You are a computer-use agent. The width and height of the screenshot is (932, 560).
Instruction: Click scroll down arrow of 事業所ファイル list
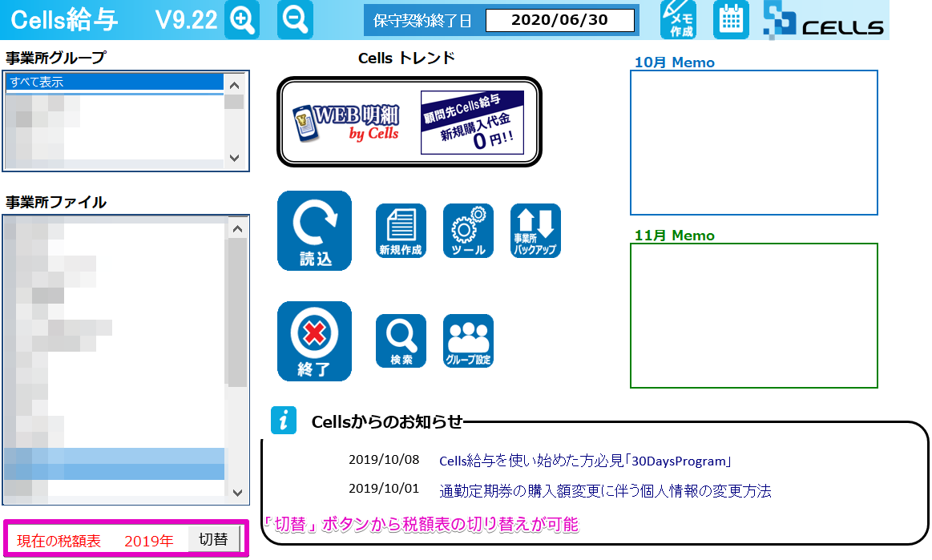[x=238, y=492]
